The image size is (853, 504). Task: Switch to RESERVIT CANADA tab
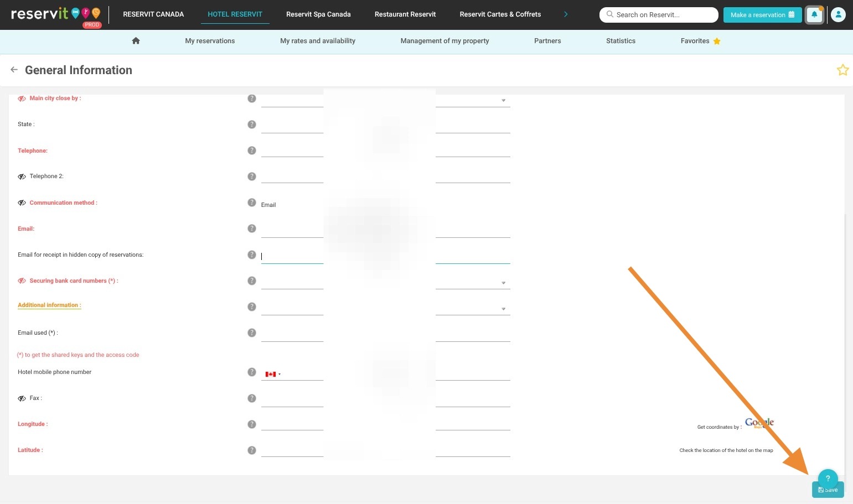(153, 14)
